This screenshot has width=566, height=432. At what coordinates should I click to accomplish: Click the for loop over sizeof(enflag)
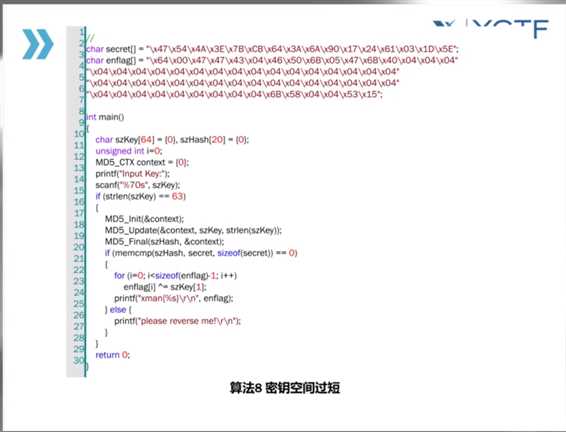175,276
